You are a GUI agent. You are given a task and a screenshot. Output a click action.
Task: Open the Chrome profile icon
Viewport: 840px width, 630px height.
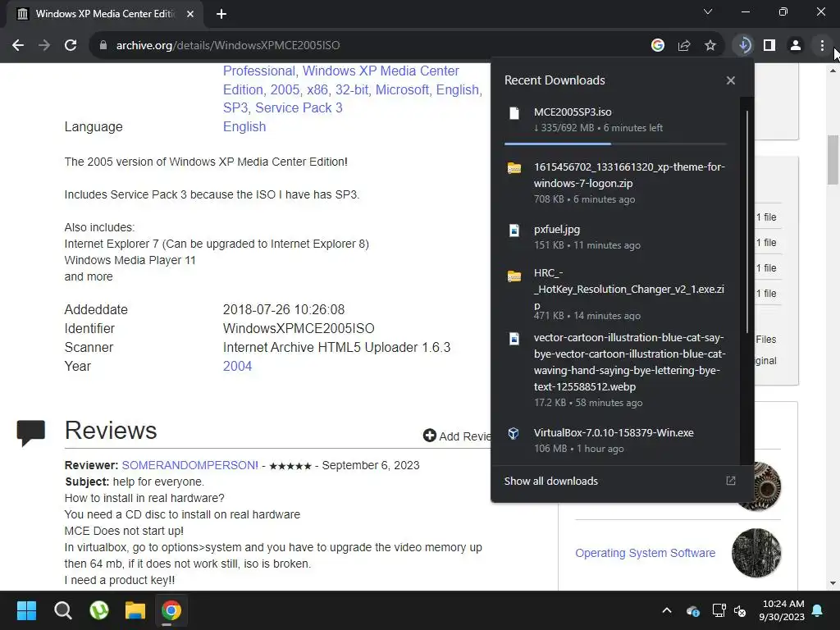[796, 46]
